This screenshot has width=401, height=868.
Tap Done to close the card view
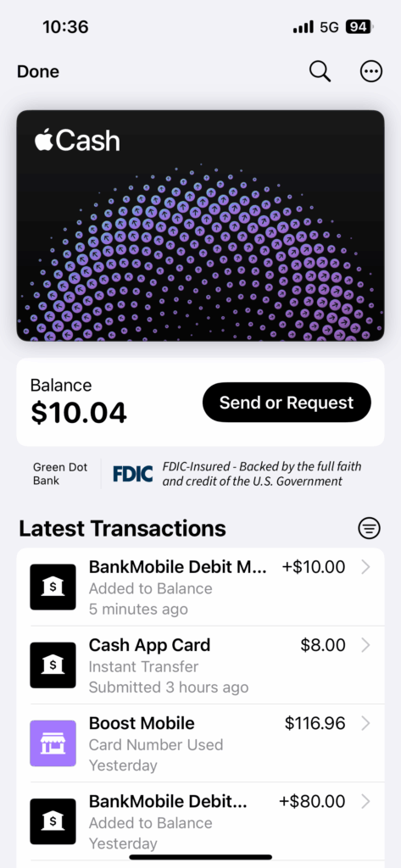(38, 72)
